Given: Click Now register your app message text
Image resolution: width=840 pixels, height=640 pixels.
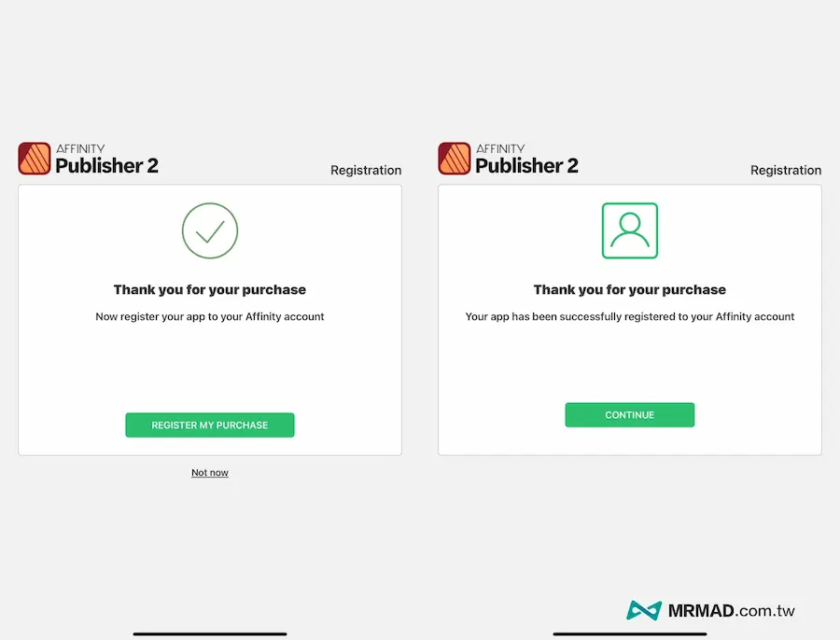Looking at the screenshot, I should (209, 316).
